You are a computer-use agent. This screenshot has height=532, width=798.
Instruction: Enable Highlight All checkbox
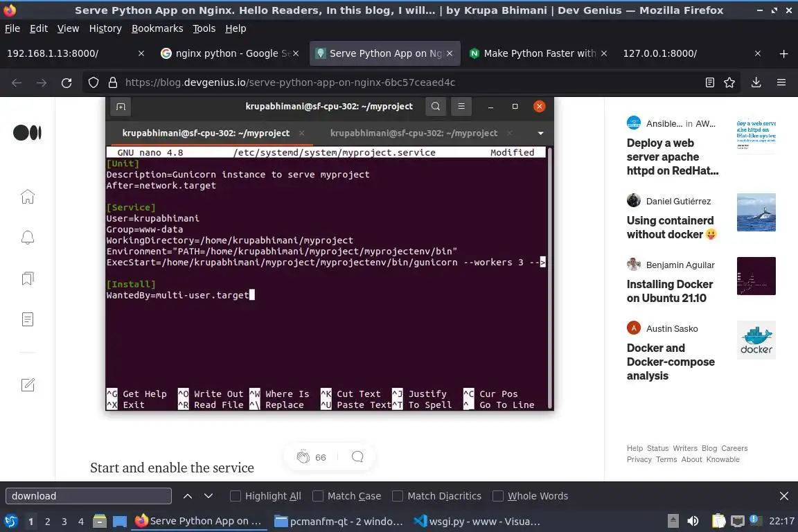coord(235,496)
